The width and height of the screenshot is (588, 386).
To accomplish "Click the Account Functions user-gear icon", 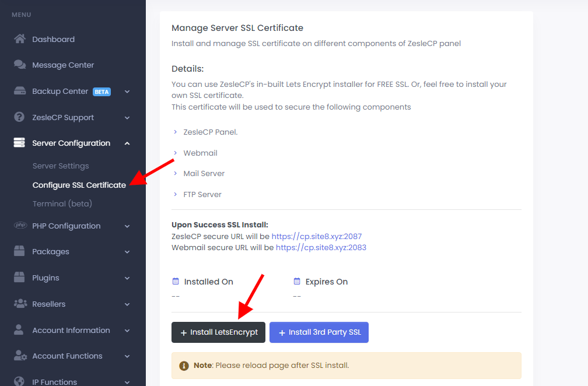I will click(20, 355).
